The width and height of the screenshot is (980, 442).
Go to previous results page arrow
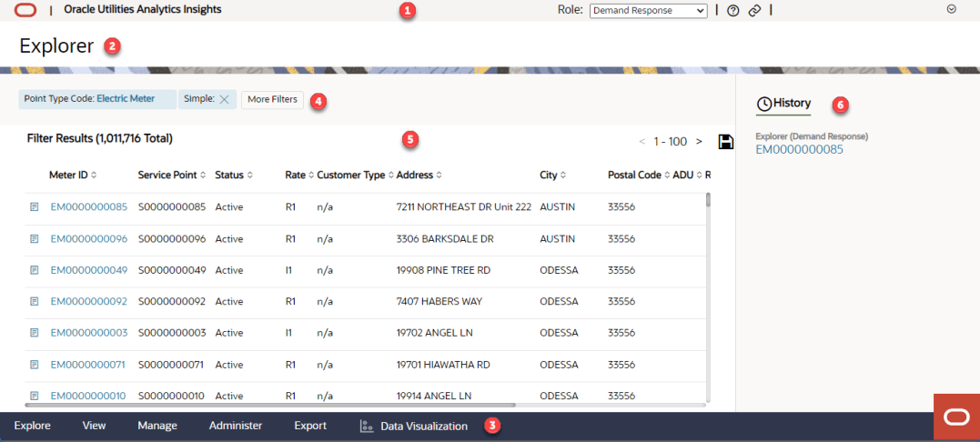642,142
